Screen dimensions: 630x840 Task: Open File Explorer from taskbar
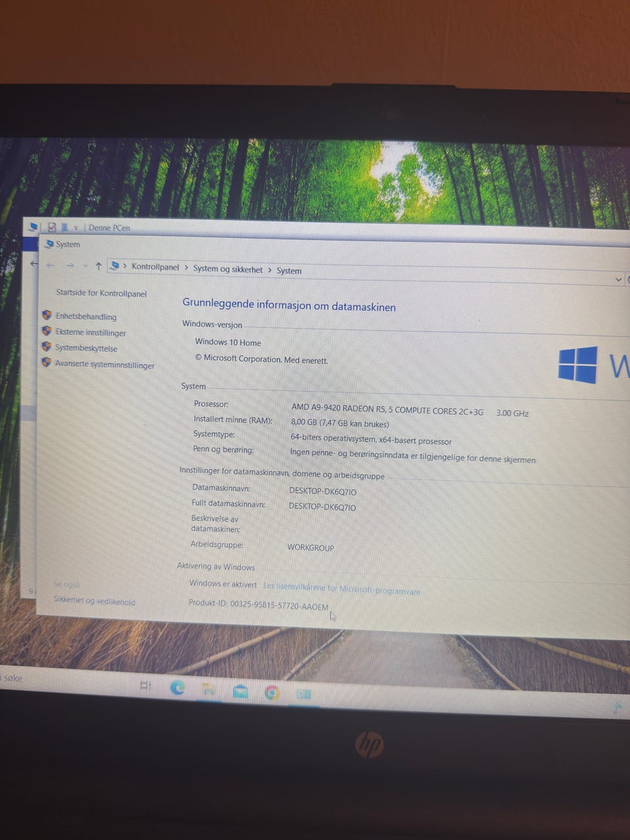pos(209,689)
